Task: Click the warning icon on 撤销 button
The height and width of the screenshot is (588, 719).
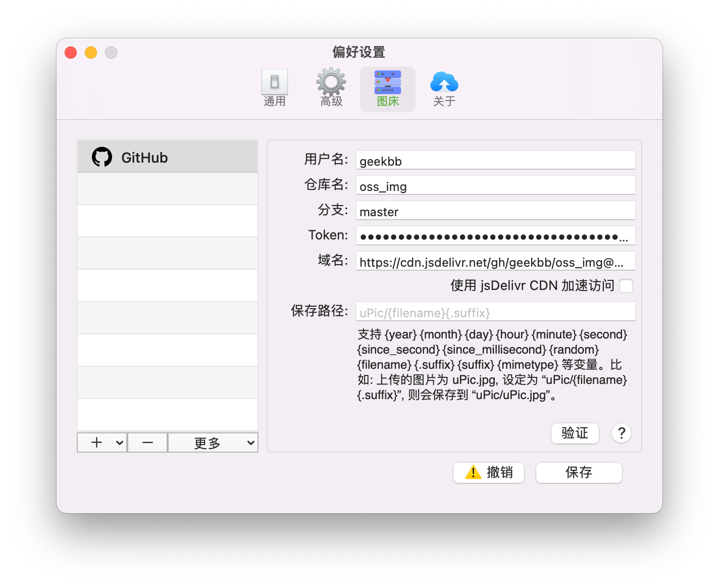Action: (473, 472)
